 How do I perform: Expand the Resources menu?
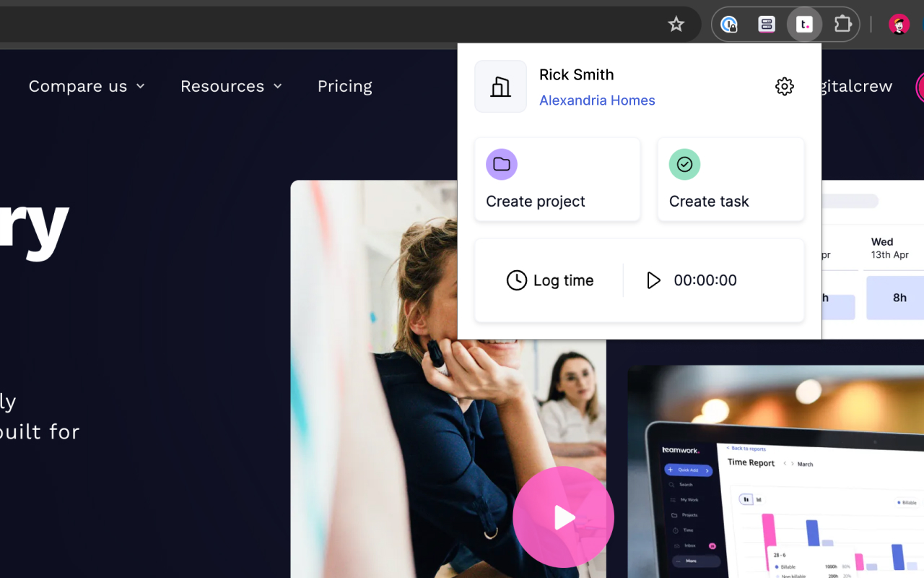click(x=231, y=86)
